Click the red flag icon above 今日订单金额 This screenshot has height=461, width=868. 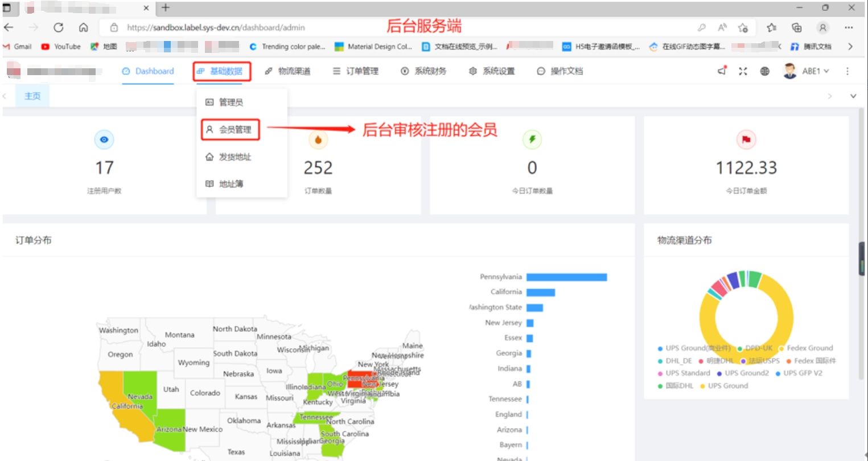pos(746,139)
